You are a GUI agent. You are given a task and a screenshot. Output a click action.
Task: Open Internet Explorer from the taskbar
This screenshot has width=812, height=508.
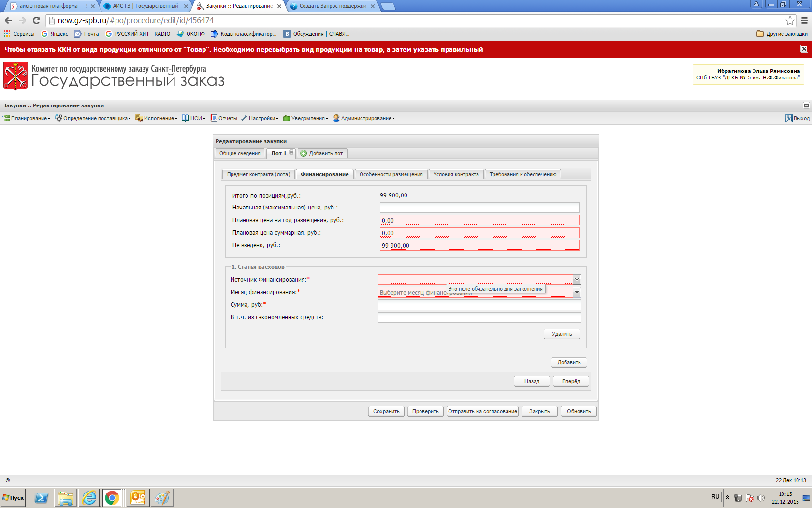click(x=89, y=497)
